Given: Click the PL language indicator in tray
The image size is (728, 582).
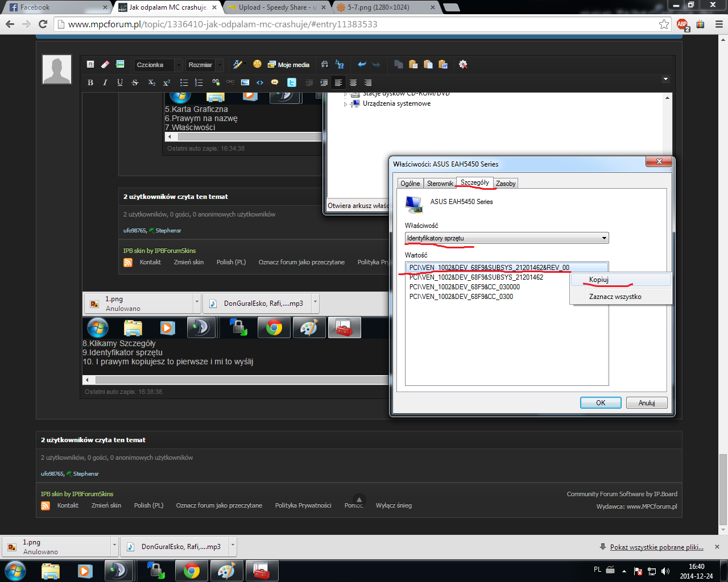Looking at the screenshot, I should coord(597,569).
